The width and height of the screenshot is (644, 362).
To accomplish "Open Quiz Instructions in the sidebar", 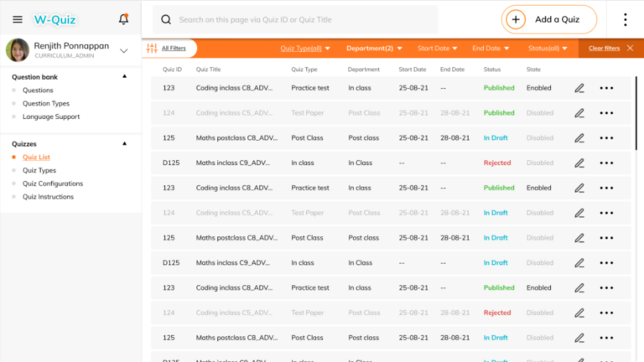I will pyautogui.click(x=48, y=197).
